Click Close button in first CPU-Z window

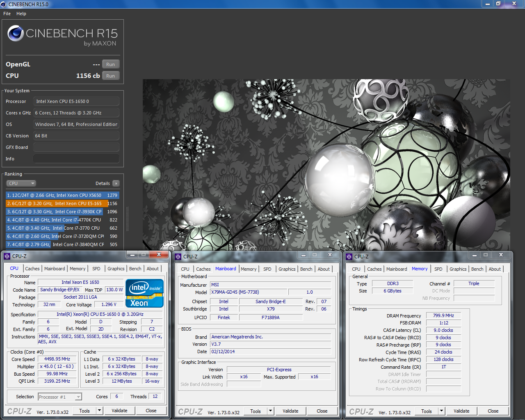coord(151,411)
